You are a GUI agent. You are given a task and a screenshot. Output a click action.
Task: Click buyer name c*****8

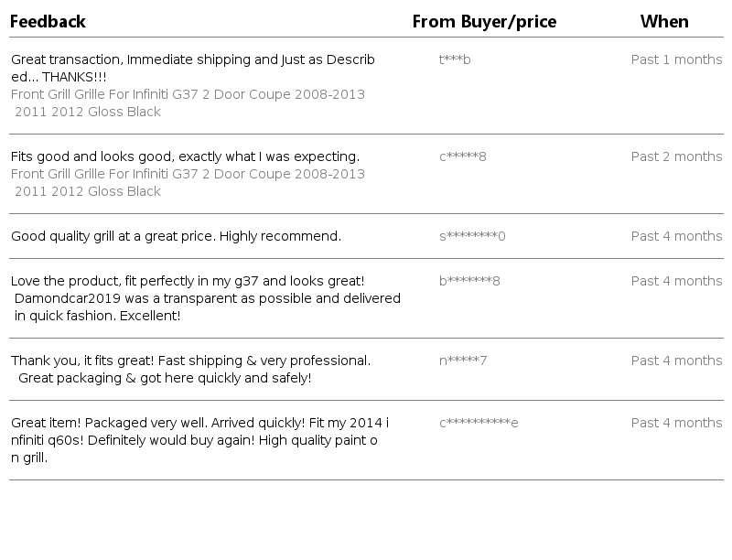point(463,156)
